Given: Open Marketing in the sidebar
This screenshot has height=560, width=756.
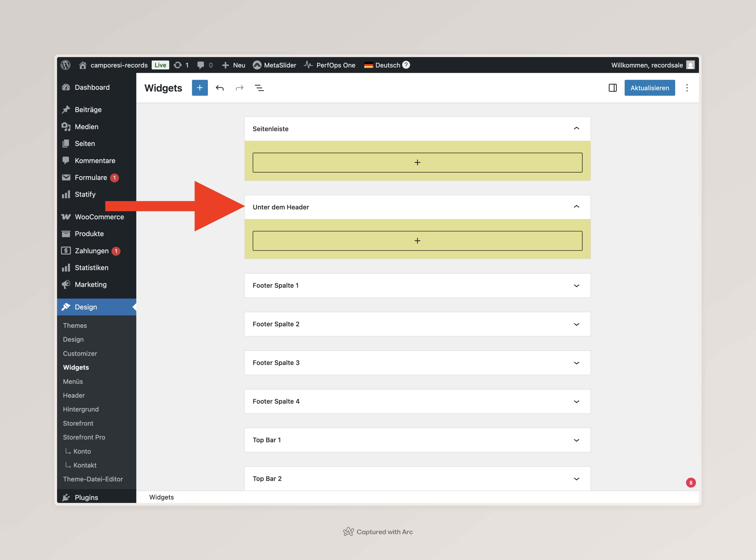Looking at the screenshot, I should 97,284.
